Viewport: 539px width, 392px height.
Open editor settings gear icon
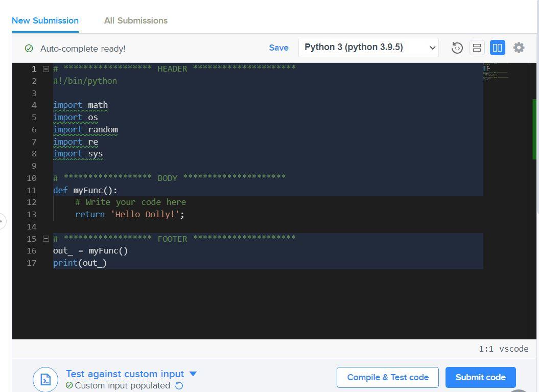click(519, 48)
